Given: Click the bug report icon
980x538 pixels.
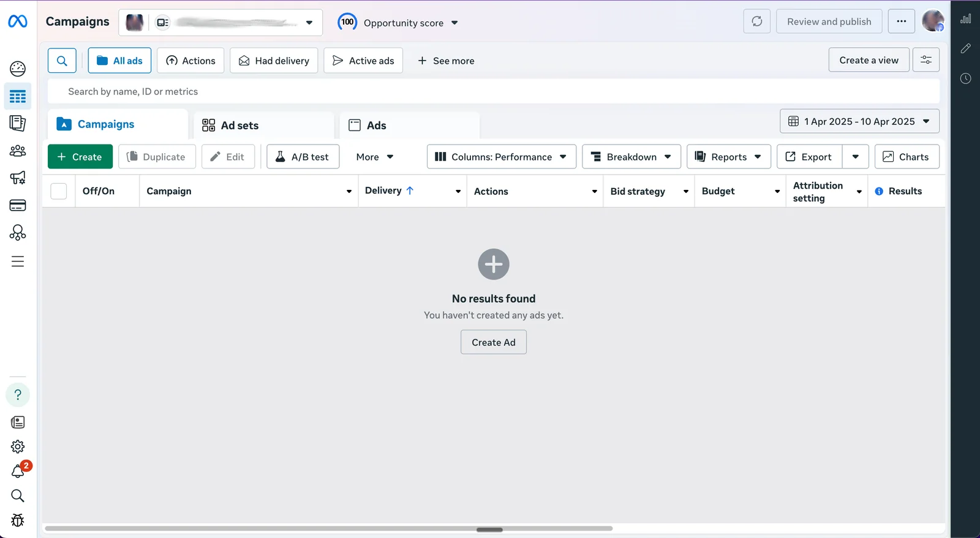Looking at the screenshot, I should pyautogui.click(x=18, y=520).
